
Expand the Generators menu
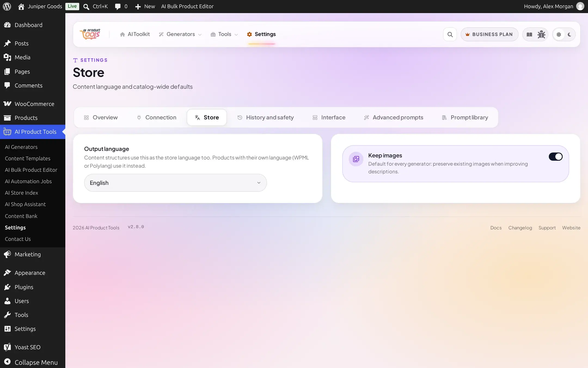(x=180, y=34)
